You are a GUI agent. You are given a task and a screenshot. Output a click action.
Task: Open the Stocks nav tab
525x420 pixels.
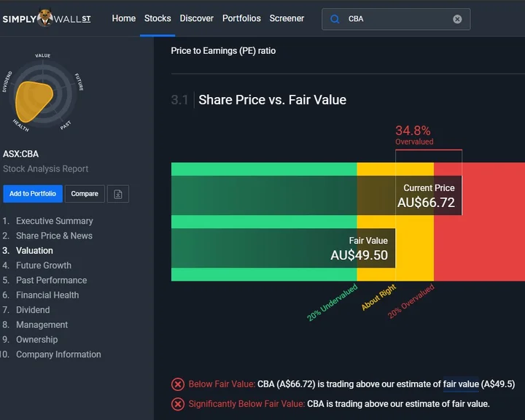click(157, 18)
